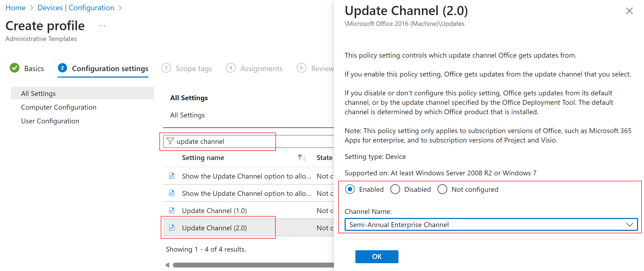Click the Setting name column header

[x=203, y=158]
